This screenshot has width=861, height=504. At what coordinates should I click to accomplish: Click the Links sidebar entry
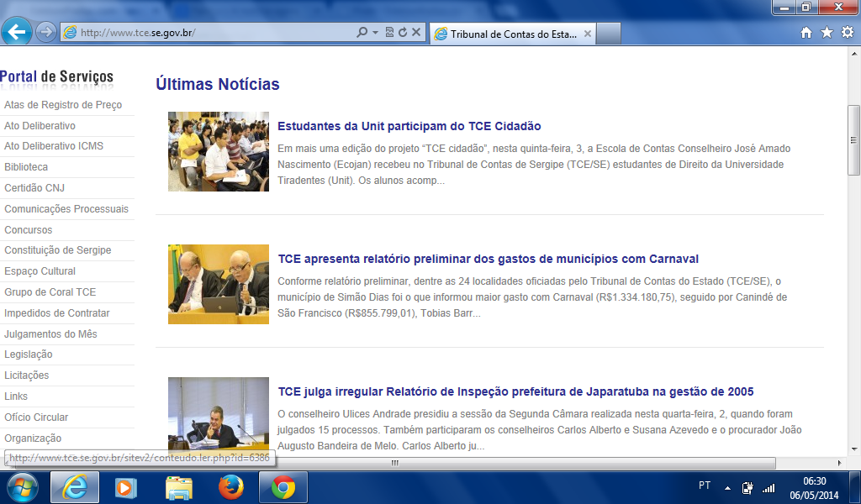(x=16, y=396)
